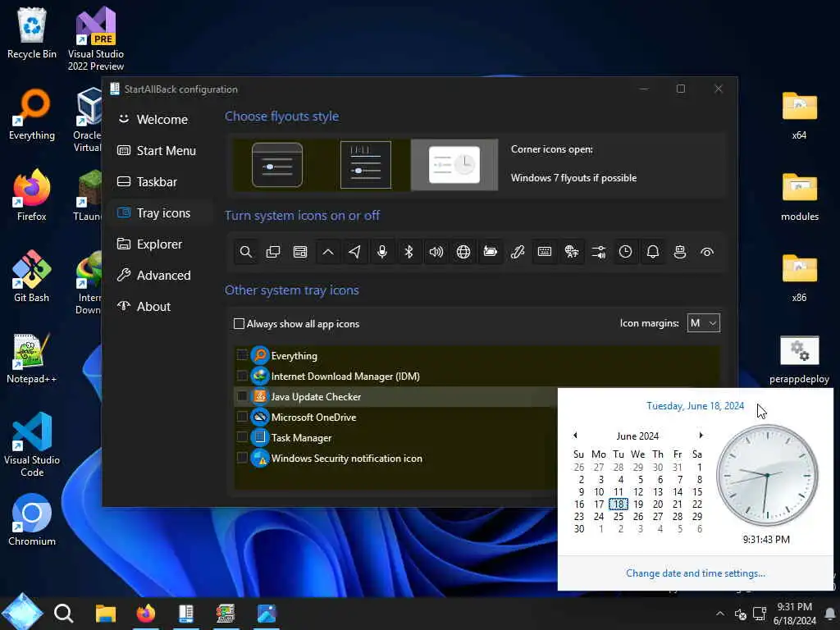Select the Visual Studio Code desktop icon
This screenshot has width=840, height=630.
tap(32, 445)
